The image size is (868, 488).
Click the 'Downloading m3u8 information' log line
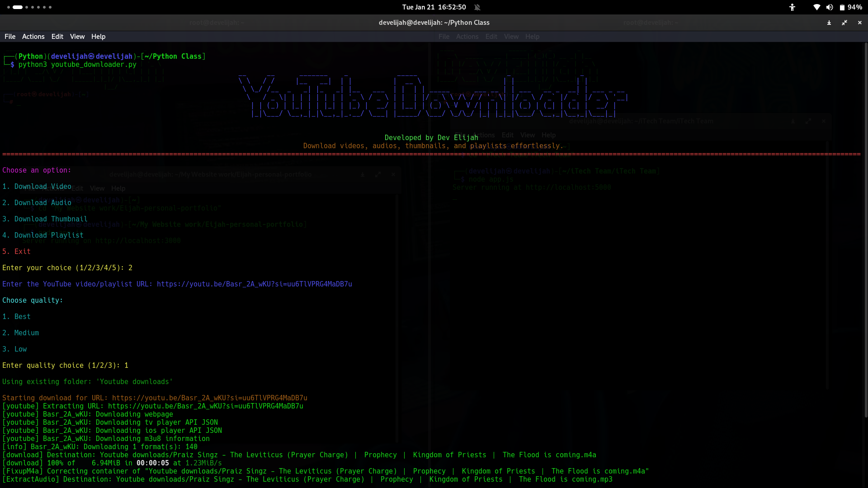point(106,439)
